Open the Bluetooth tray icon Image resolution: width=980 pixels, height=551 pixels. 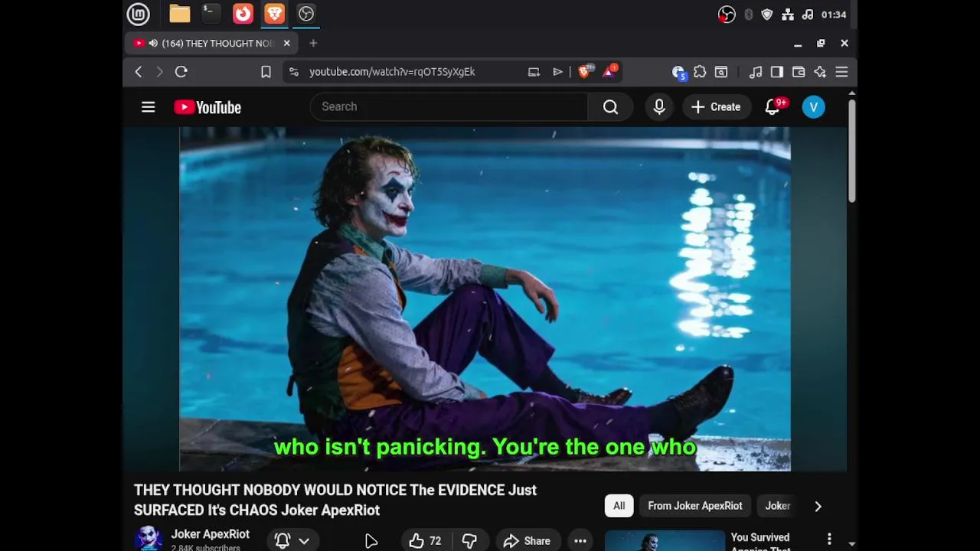(748, 15)
